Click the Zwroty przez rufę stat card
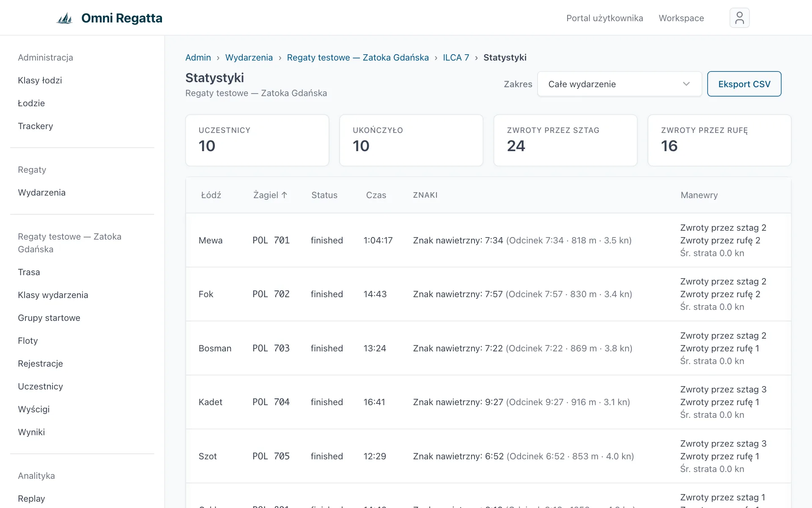 pos(719,140)
